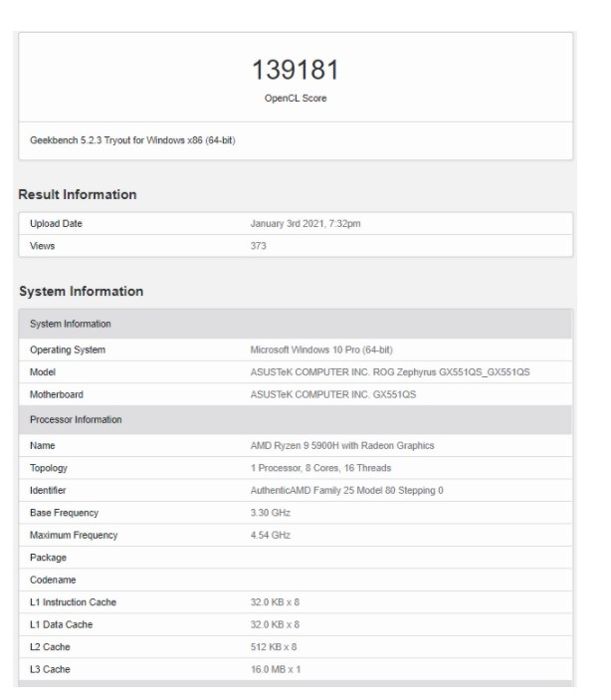
Task: Click the L1 Instruction Cache '32.0 KB x 8' value
Action: click(x=275, y=602)
